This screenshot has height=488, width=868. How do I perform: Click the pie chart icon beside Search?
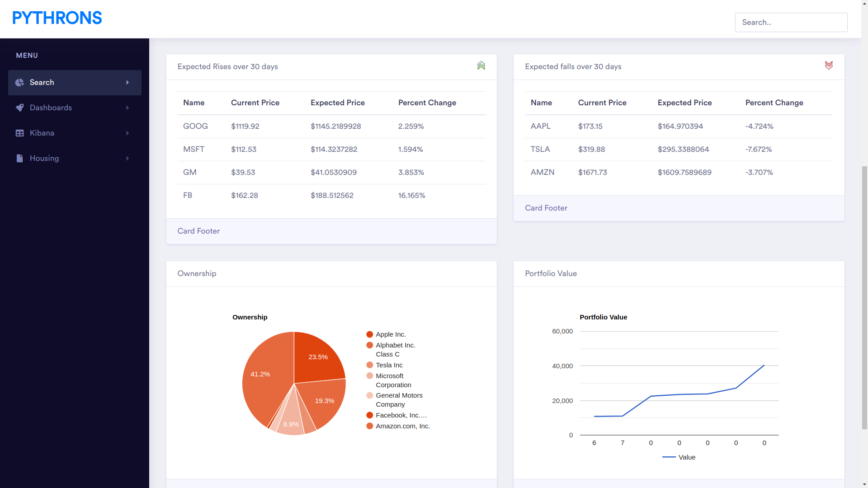pyautogui.click(x=19, y=82)
